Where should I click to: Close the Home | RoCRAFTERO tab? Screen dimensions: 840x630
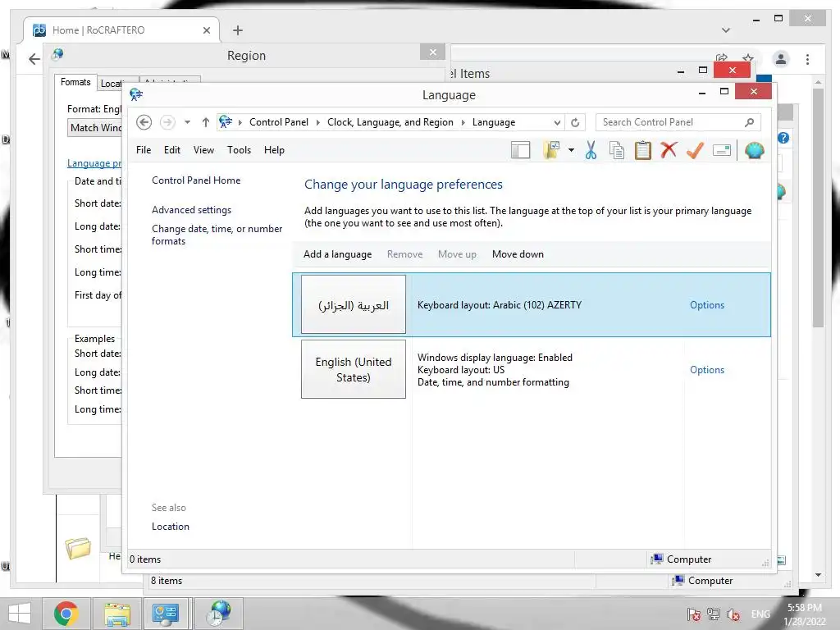(x=206, y=30)
